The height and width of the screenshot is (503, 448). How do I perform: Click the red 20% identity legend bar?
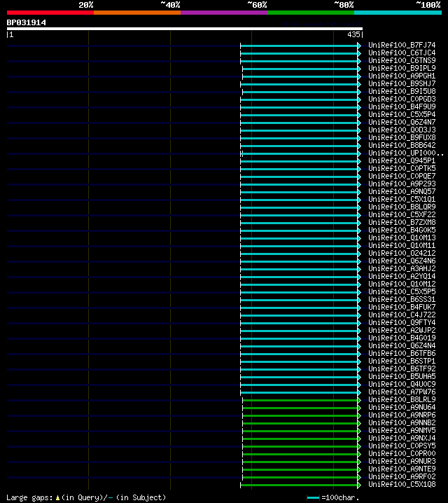[x=50, y=13]
